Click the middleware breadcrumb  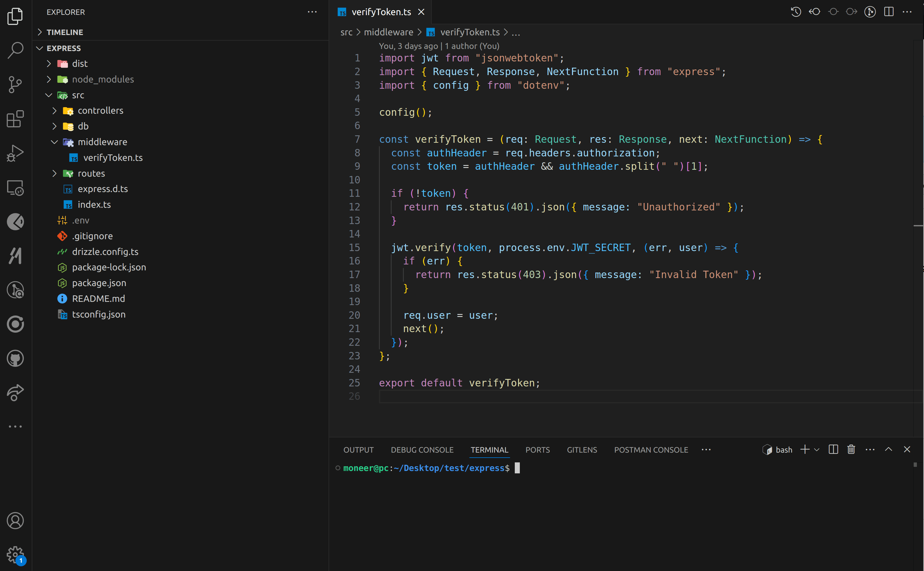click(x=388, y=32)
